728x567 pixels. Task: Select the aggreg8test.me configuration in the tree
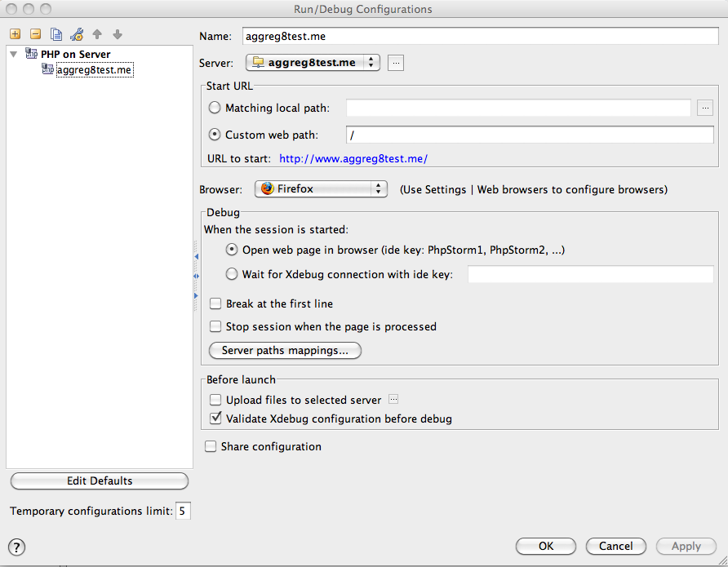[92, 69]
